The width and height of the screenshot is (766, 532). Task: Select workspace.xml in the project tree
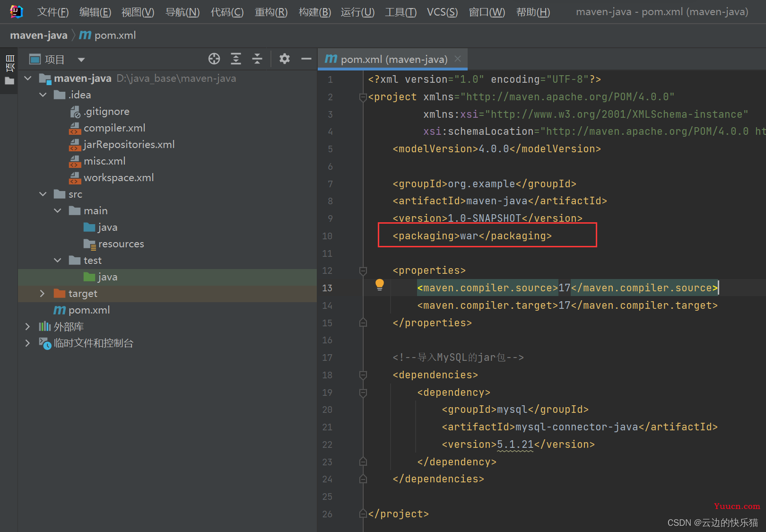119,178
